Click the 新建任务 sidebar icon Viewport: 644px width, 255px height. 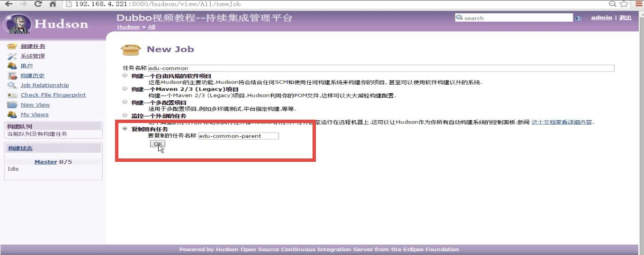[12, 46]
